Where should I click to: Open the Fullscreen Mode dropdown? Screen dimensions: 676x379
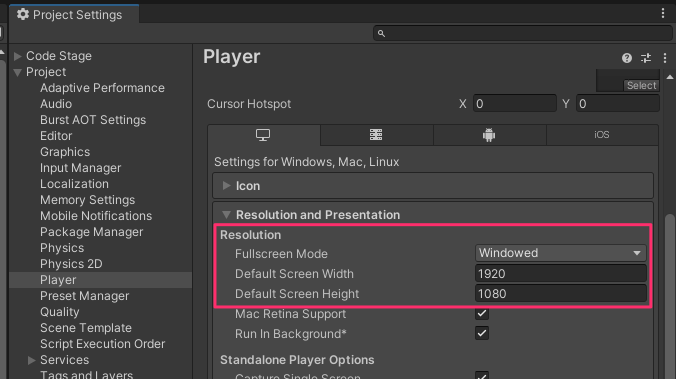(560, 253)
